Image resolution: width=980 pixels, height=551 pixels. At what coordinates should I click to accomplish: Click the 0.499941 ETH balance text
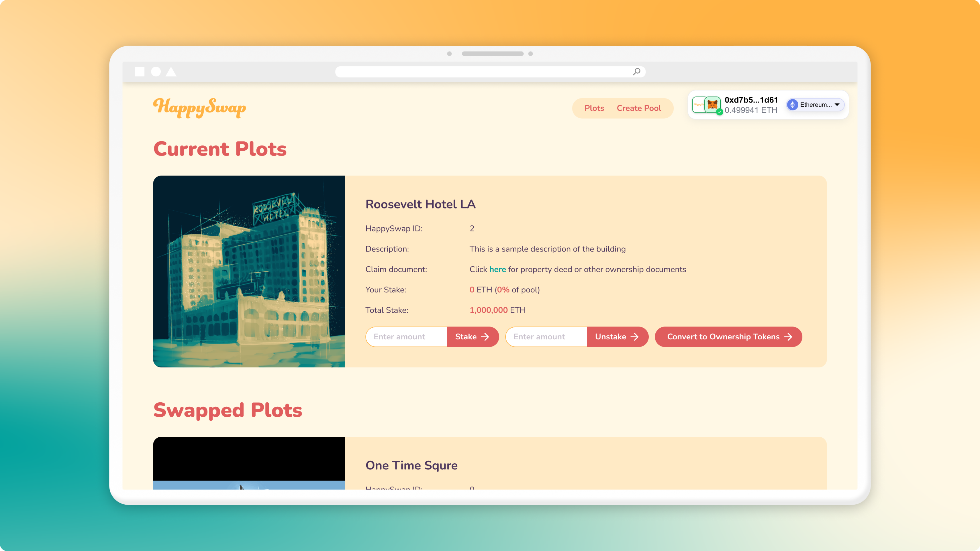[x=750, y=110]
